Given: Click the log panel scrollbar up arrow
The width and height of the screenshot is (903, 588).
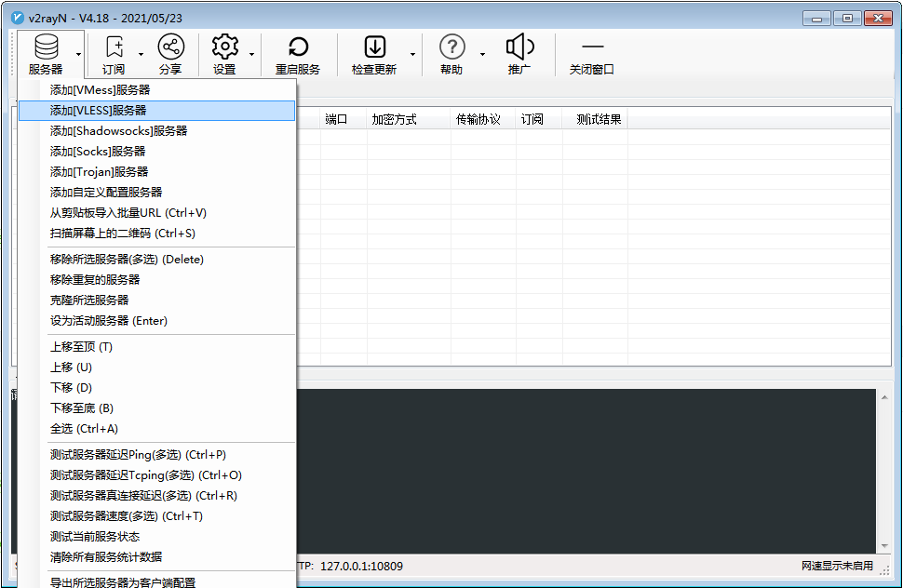Looking at the screenshot, I should (x=884, y=397).
